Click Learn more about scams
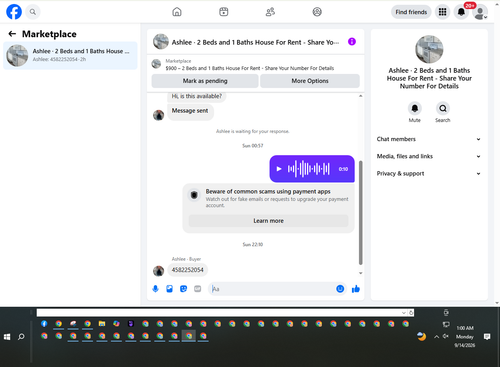 click(268, 221)
